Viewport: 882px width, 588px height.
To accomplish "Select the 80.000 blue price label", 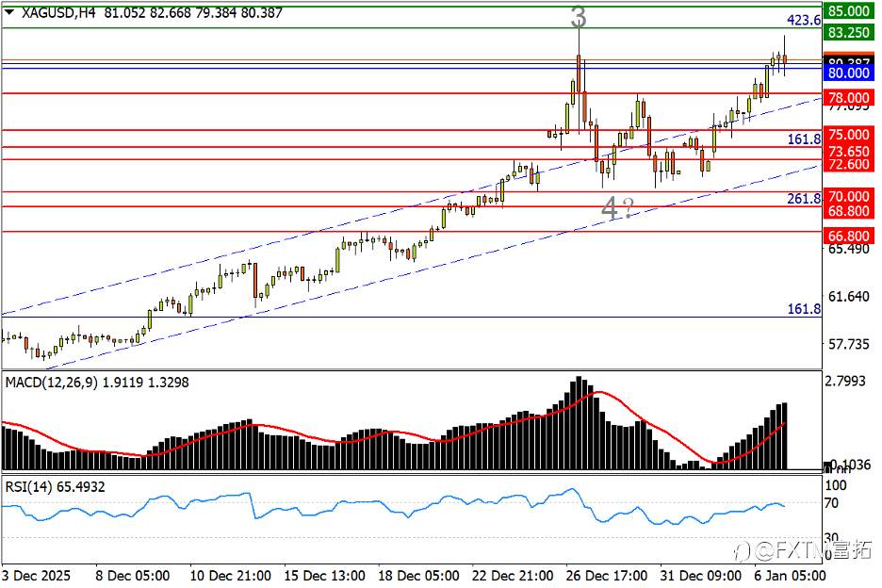I will pos(849,73).
